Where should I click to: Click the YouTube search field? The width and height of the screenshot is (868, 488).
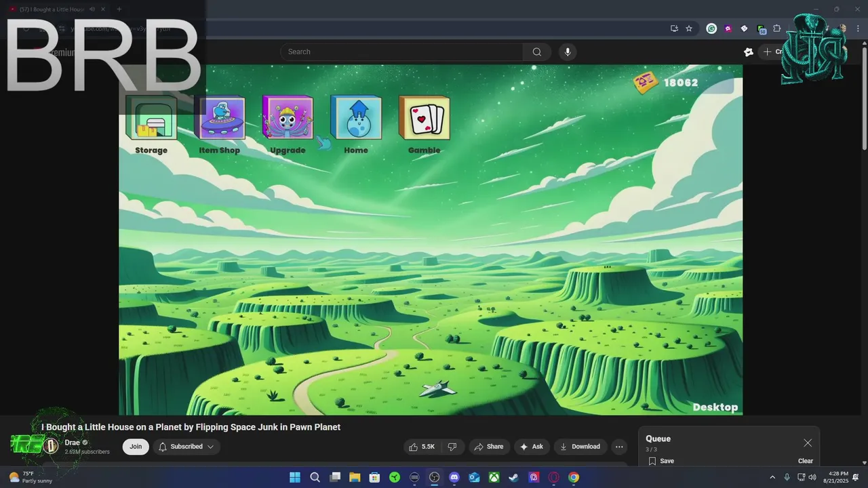(x=401, y=52)
